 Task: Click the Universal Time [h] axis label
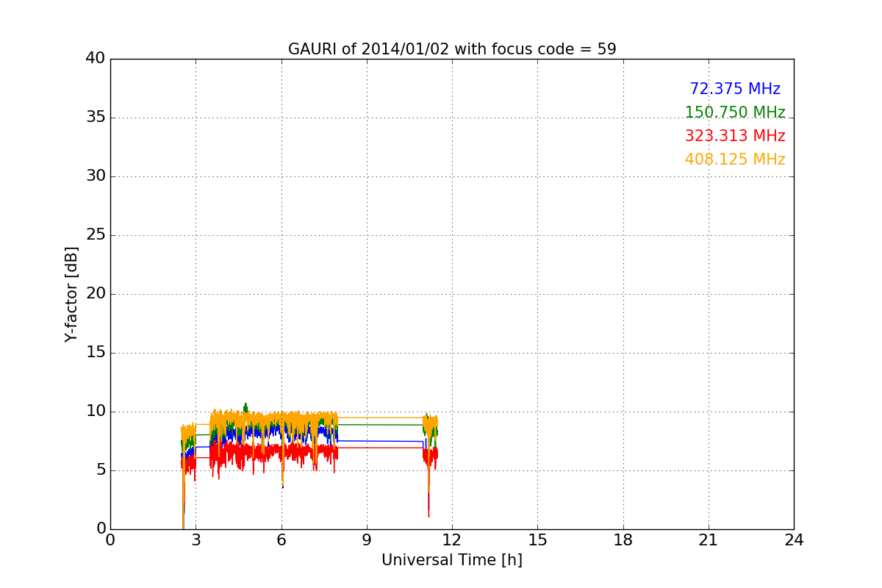[452, 560]
